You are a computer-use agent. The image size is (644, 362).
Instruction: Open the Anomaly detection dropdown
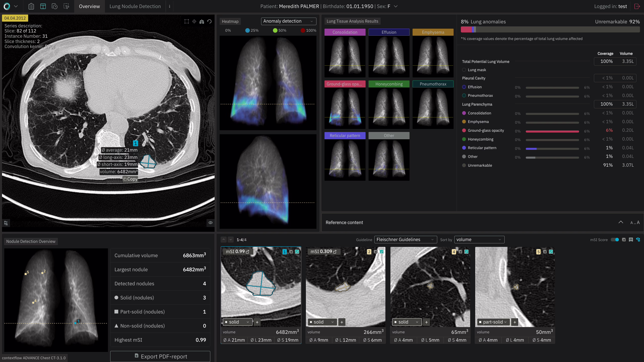(x=288, y=21)
